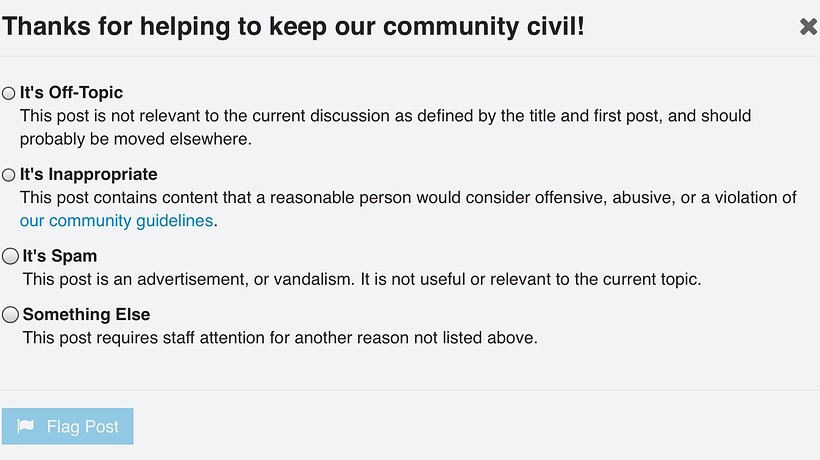This screenshot has width=820, height=460.
Task: Close the flag dialog with the X icon
Action: tap(808, 27)
